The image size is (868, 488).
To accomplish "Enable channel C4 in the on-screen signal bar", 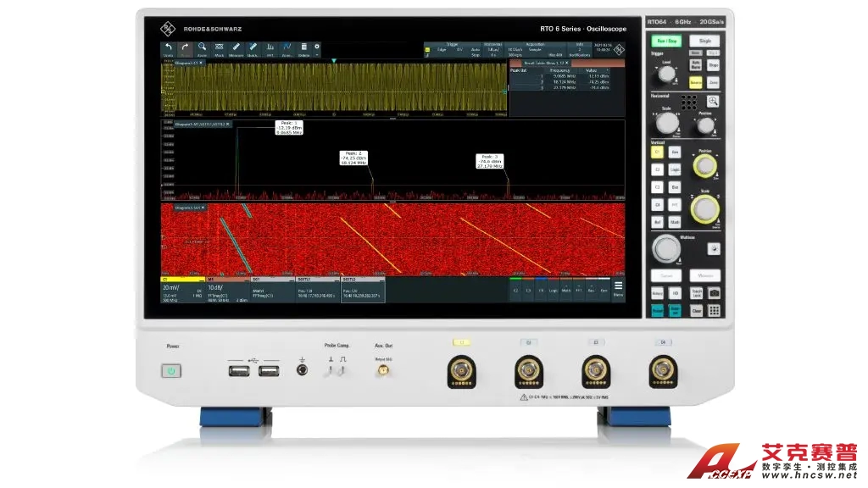I will point(541,290).
